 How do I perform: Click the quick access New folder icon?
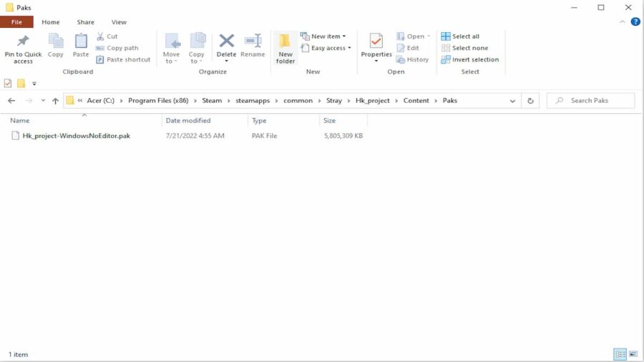(21, 83)
